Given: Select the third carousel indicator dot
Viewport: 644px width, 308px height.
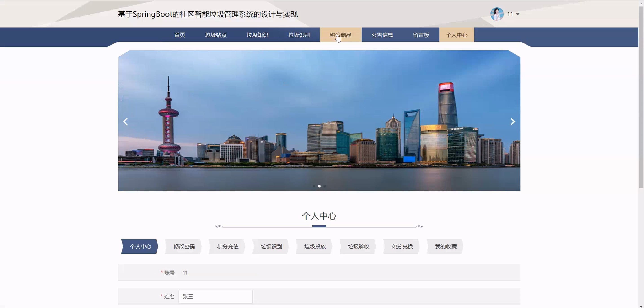Looking at the screenshot, I should (x=324, y=186).
